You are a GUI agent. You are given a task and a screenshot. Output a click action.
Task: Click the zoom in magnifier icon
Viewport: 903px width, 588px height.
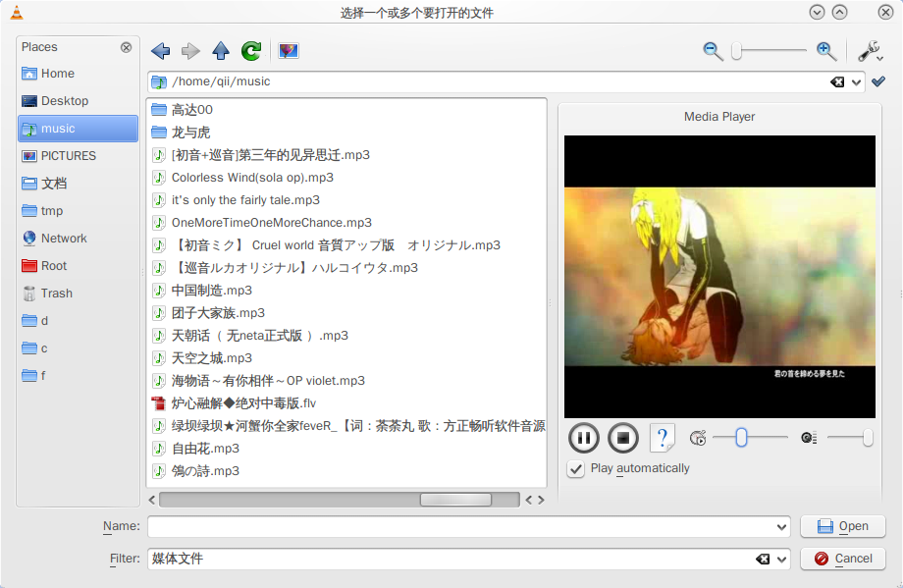826,51
